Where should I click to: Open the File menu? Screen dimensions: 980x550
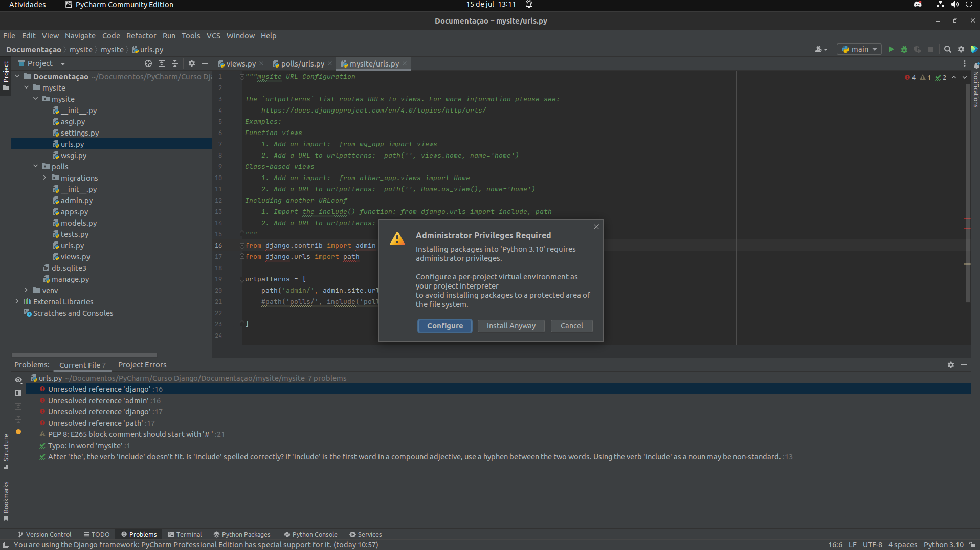(9, 36)
